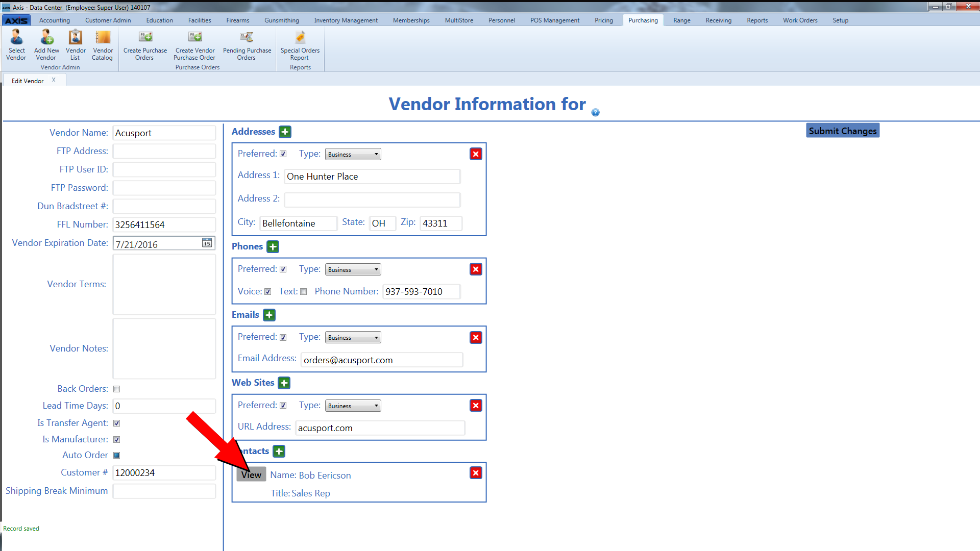Click the Customer # field
The width and height of the screenshot is (980, 551).
coord(164,473)
